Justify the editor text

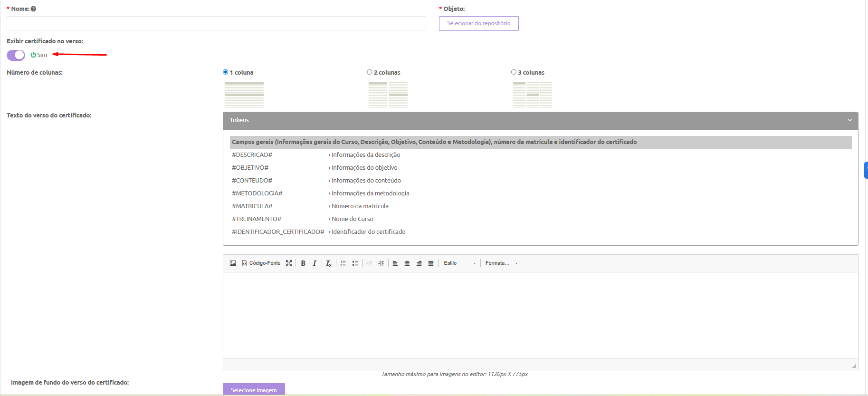point(431,263)
